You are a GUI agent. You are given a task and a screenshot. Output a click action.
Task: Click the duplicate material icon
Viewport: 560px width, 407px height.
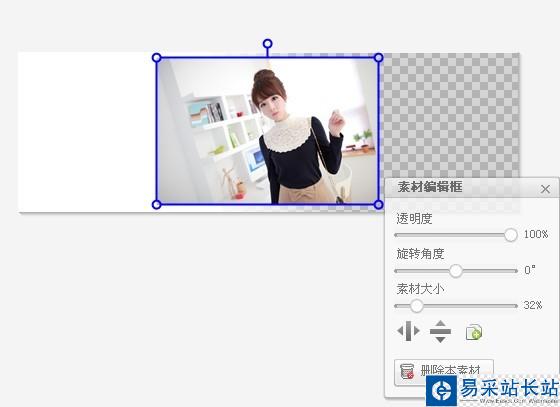(474, 332)
